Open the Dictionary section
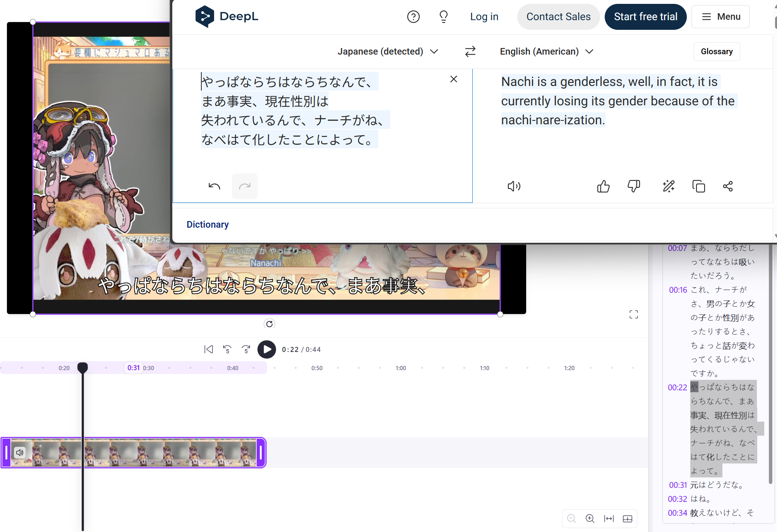The height and width of the screenshot is (532, 777). tap(208, 225)
